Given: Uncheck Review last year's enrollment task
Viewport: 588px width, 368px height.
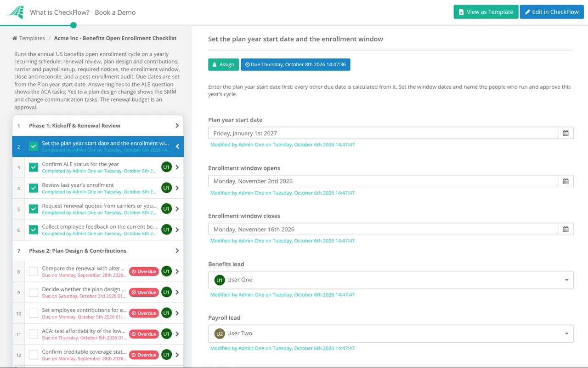Looking at the screenshot, I should (34, 188).
